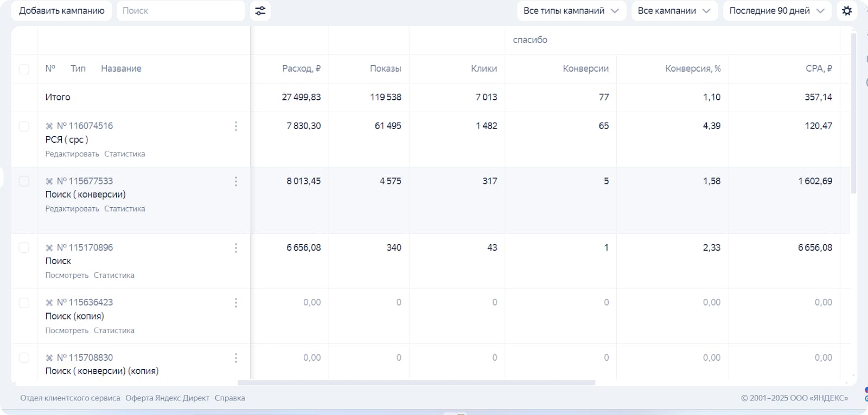Open the filter settings sliders icon
This screenshot has width=868, height=415.
coord(260,11)
